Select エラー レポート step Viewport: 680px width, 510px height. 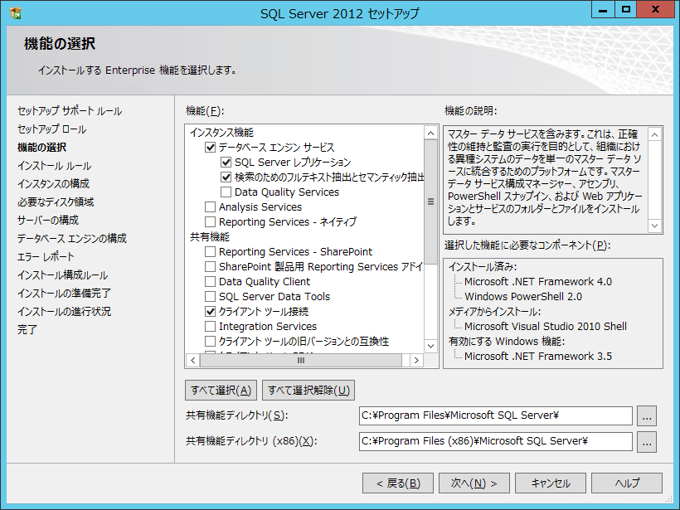click(x=46, y=257)
